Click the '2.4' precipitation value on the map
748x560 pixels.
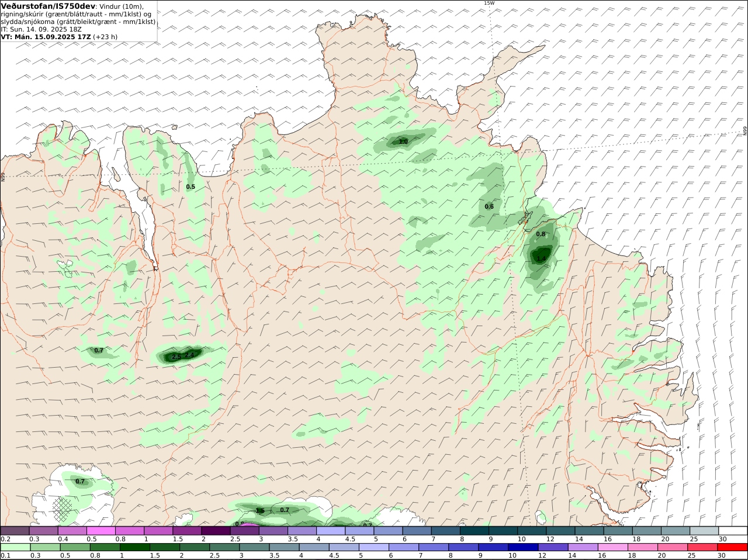click(x=189, y=355)
